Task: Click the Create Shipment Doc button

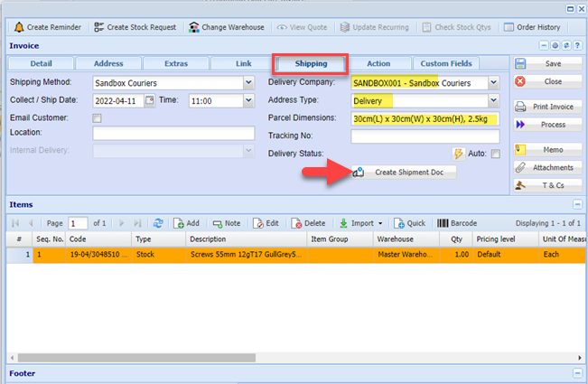Action: point(404,172)
